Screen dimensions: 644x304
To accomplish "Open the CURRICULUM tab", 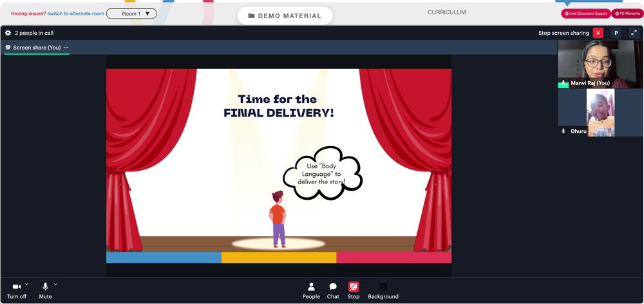I will coord(447,12).
